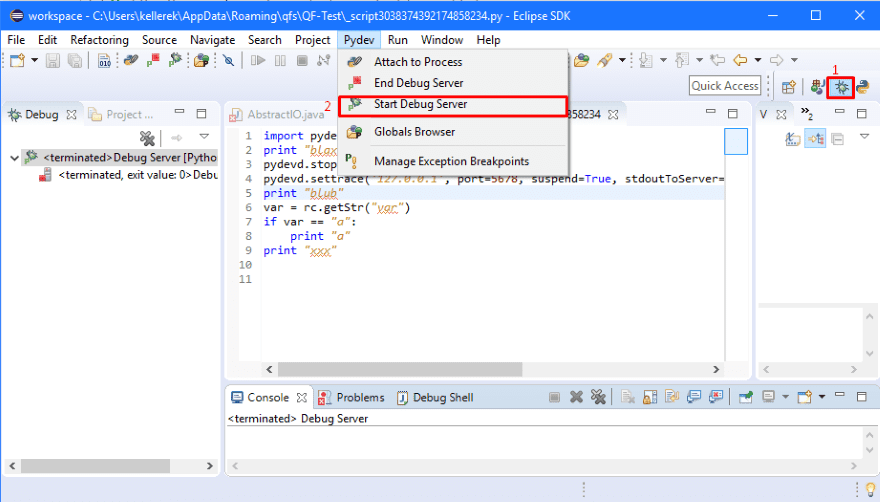Open the Display Selected Console dropdown
The width and height of the screenshot is (880, 502).
pyautogui.click(x=786, y=397)
